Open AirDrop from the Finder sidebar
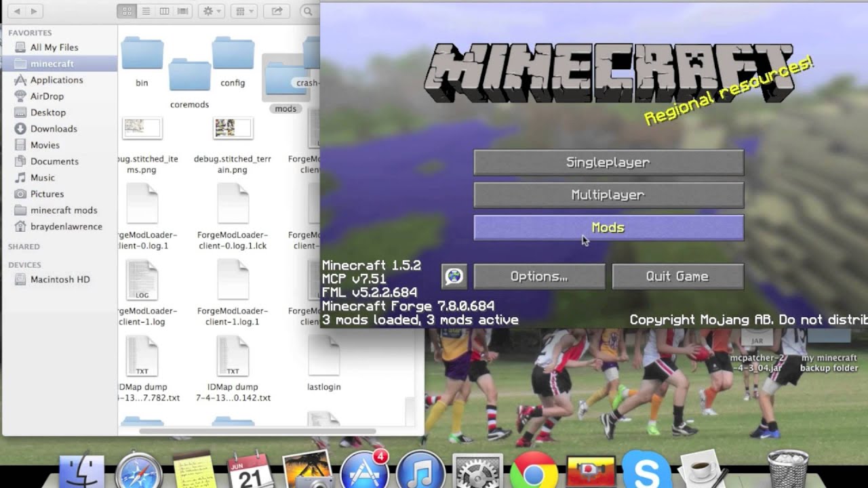The height and width of the screenshot is (488, 868). click(47, 96)
